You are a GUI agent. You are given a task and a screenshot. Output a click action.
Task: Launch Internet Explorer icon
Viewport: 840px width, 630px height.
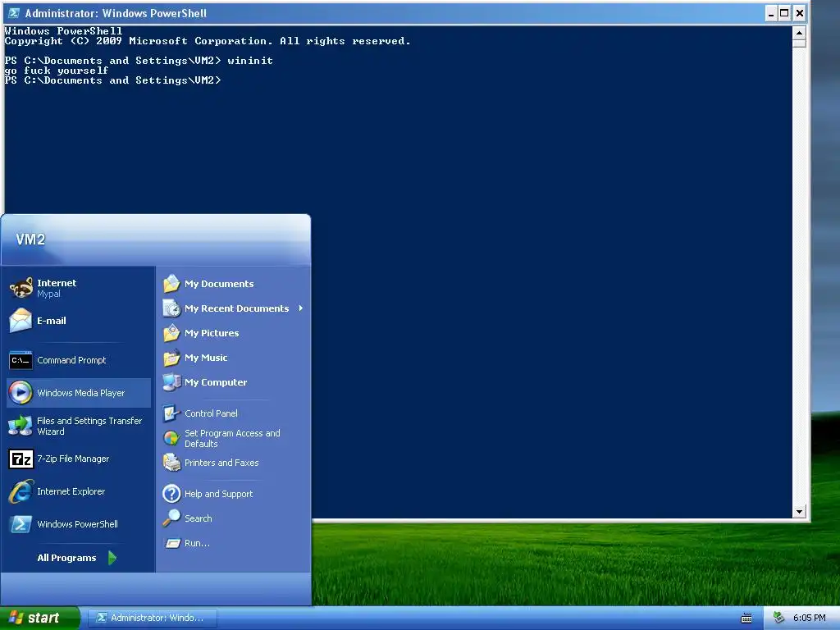tap(21, 491)
